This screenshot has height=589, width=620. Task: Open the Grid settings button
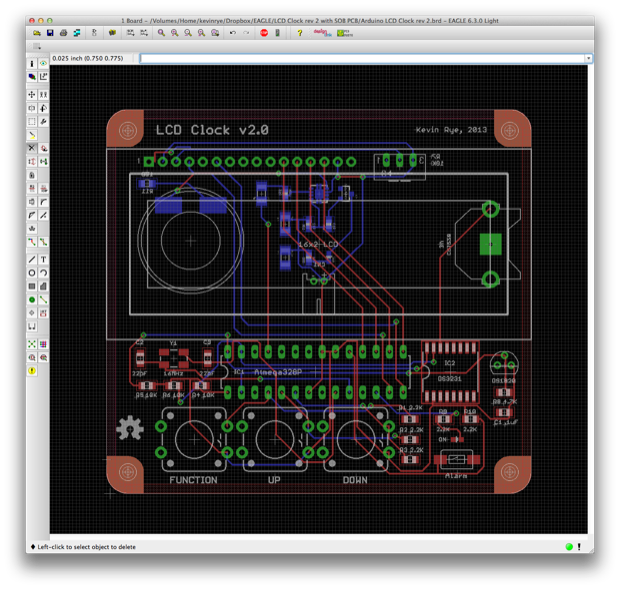tap(36, 47)
